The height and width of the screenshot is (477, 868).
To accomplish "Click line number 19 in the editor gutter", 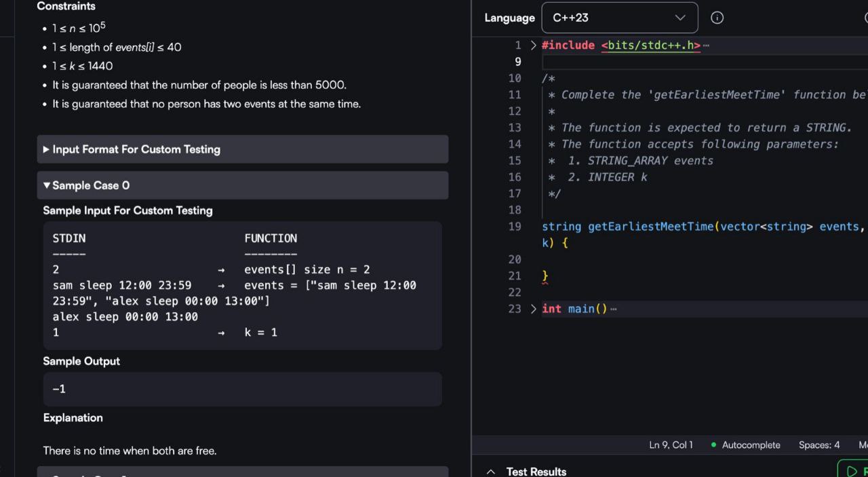I will click(x=514, y=227).
